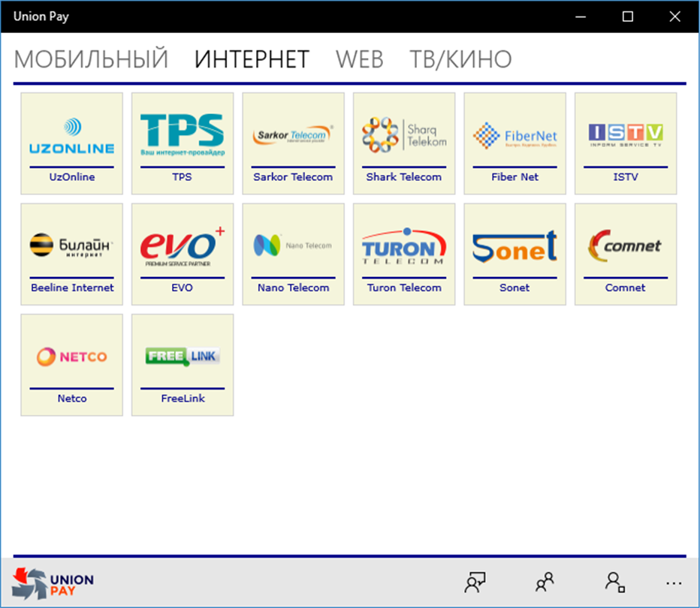
Task: Click the Beeline Internet text label
Action: click(72, 287)
